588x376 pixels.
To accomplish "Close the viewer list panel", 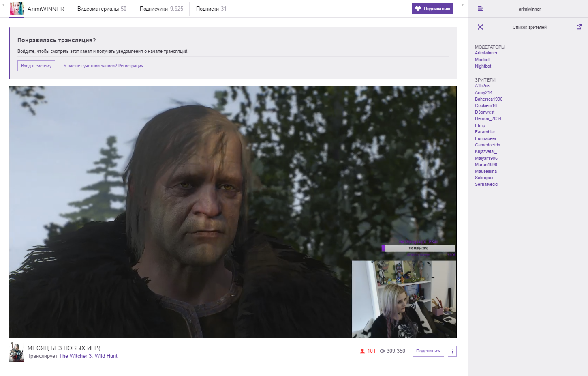I will point(480,27).
